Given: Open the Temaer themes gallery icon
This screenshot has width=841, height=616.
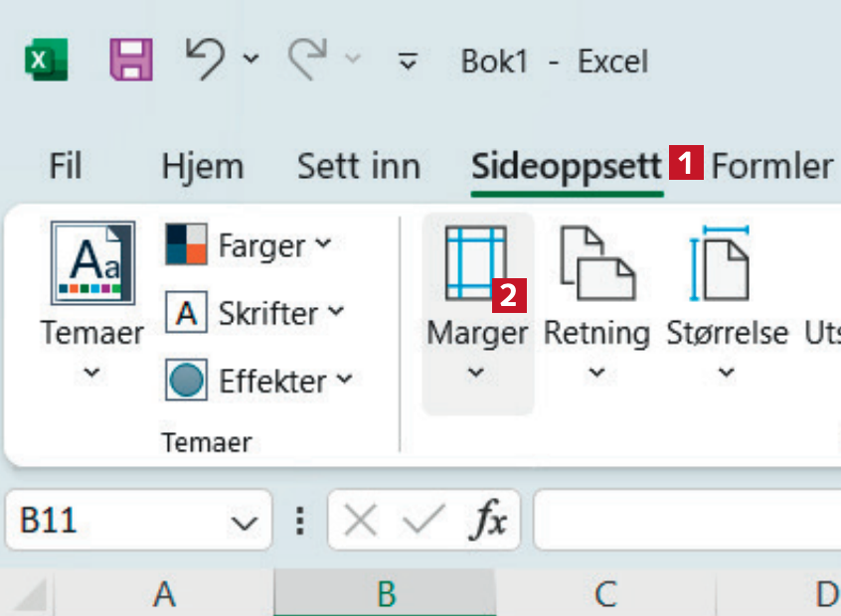Looking at the screenshot, I should click(92, 263).
